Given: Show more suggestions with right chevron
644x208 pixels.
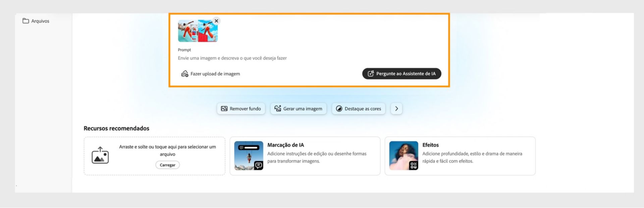Looking at the screenshot, I should point(396,109).
